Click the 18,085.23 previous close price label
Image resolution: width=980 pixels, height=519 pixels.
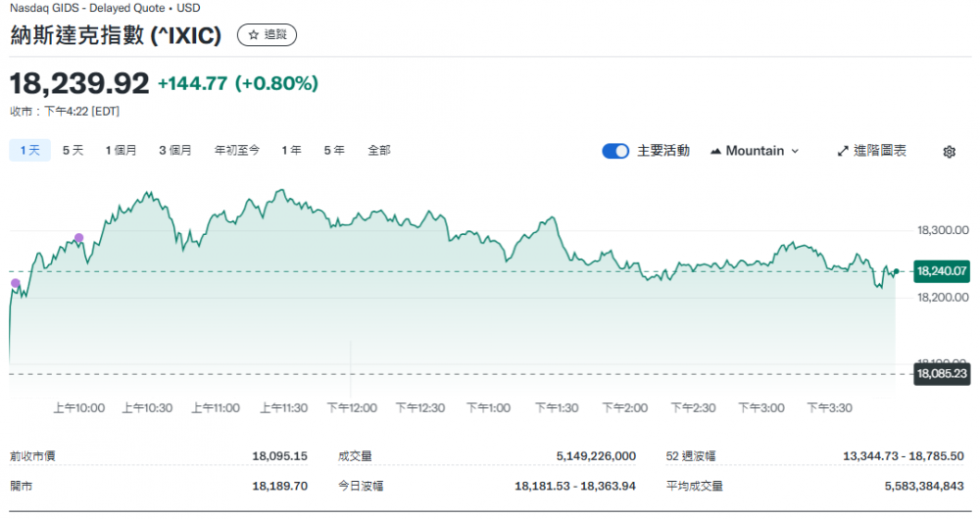941,373
